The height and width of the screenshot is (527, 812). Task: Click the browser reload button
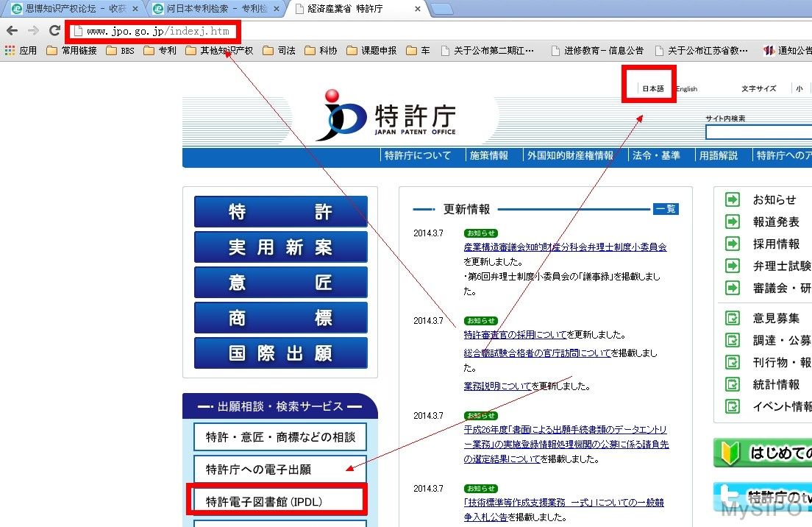click(54, 31)
